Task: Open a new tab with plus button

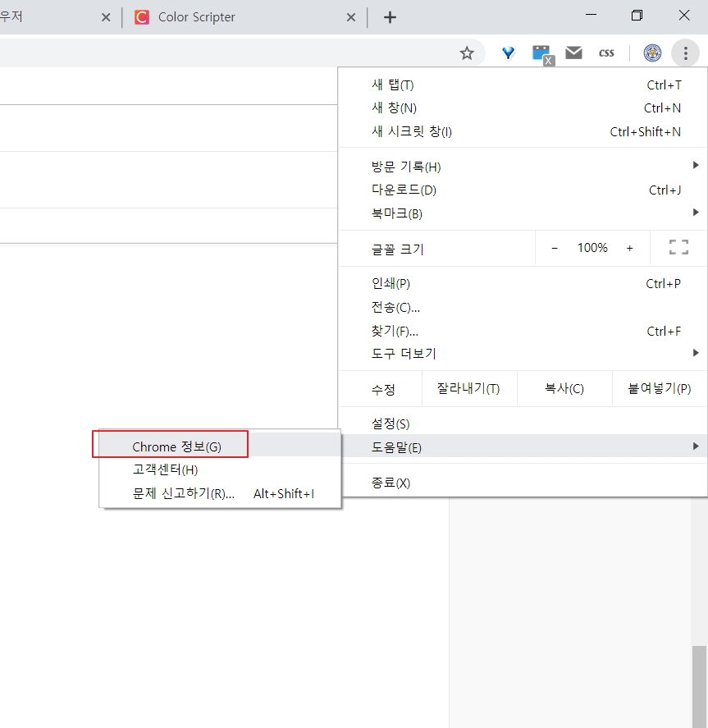Action: [x=391, y=17]
